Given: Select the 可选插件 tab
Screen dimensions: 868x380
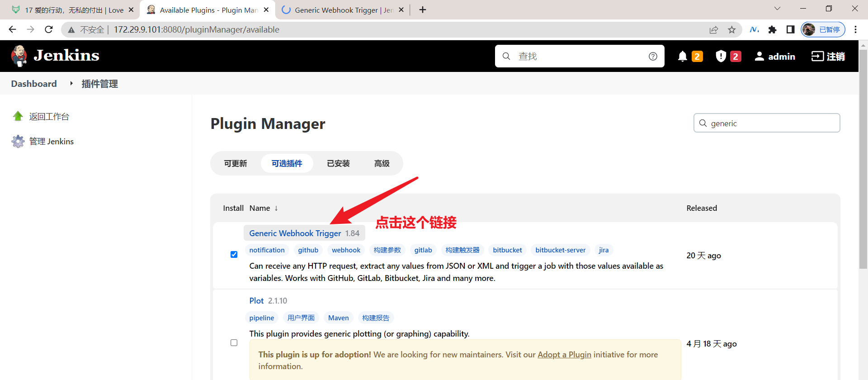Looking at the screenshot, I should click(x=287, y=163).
